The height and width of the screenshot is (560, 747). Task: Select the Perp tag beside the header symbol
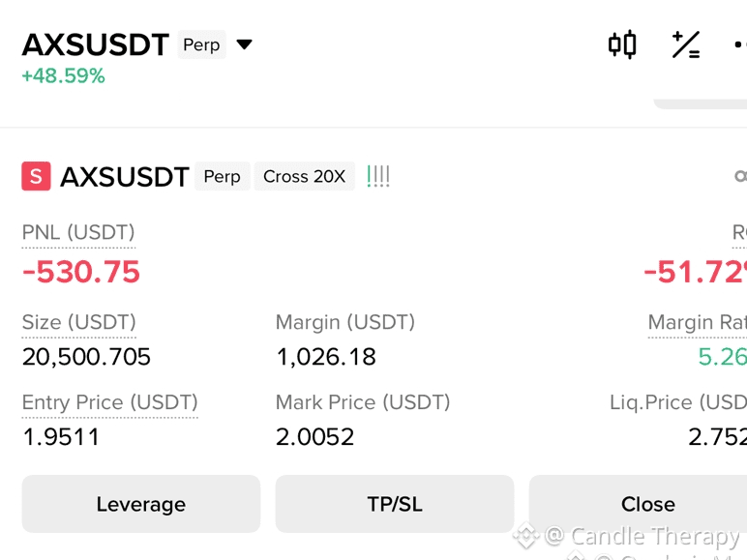[x=201, y=44]
